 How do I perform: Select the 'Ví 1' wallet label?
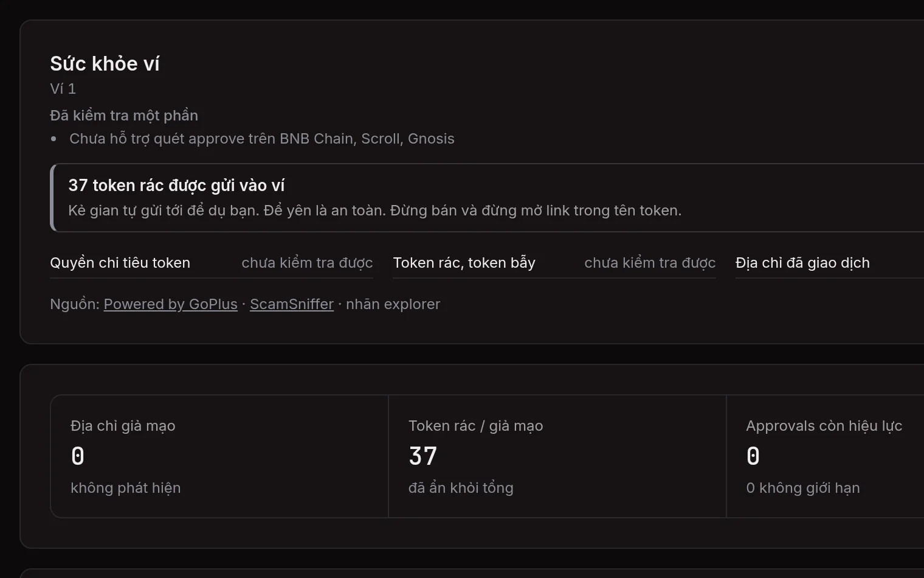point(63,89)
